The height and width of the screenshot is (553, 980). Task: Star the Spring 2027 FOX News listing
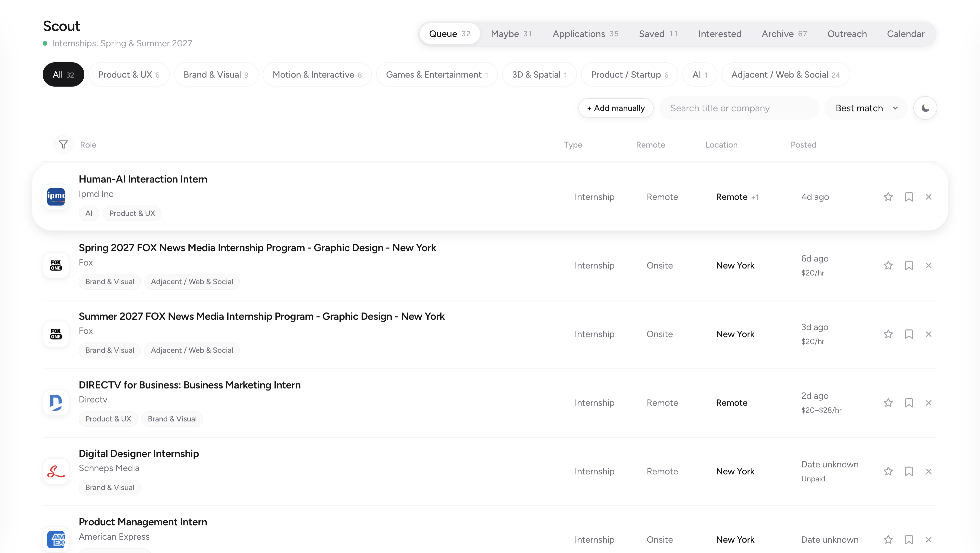[888, 266]
